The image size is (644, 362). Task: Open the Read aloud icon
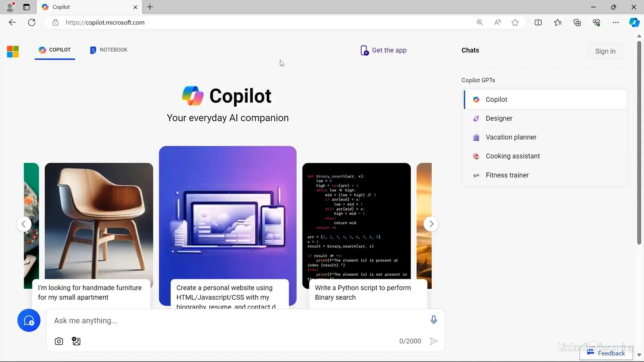(497, 22)
